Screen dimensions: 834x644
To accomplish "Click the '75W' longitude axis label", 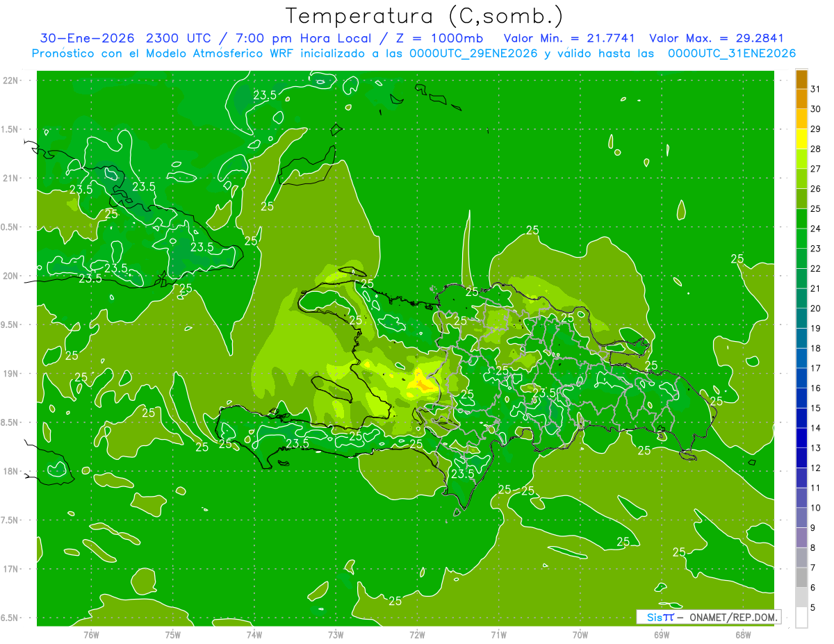I will [173, 634].
